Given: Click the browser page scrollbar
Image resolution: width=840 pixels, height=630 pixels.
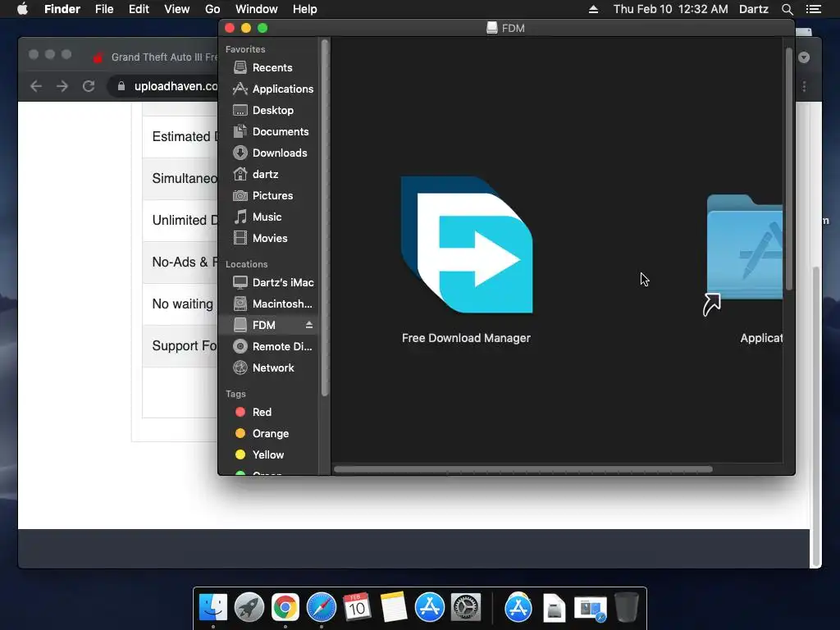Looking at the screenshot, I should click(x=816, y=416).
